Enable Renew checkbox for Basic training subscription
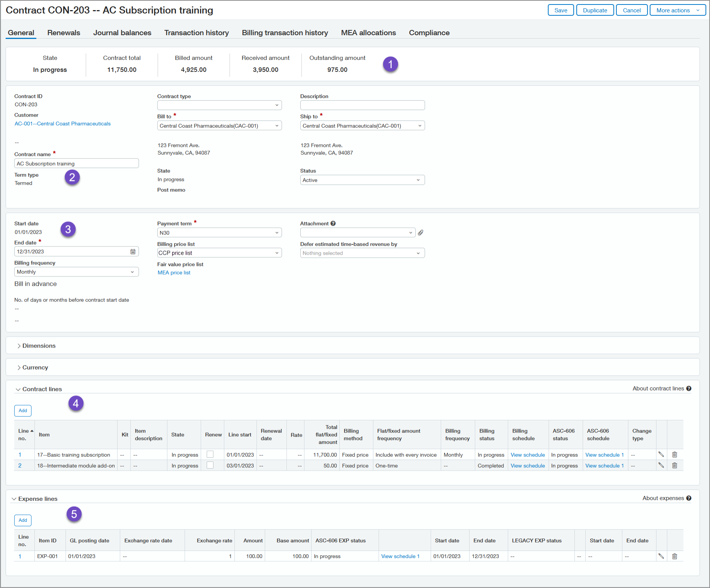 point(210,454)
